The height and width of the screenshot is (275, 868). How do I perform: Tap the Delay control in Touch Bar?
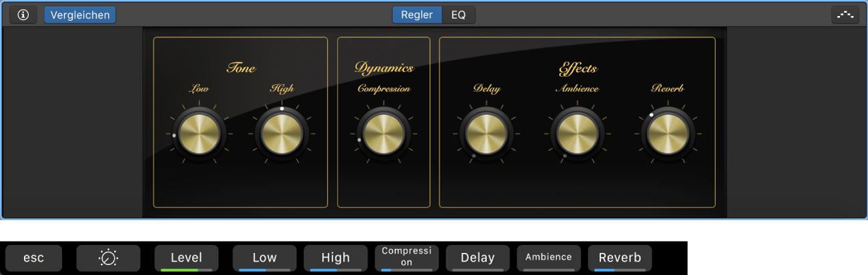tap(478, 258)
